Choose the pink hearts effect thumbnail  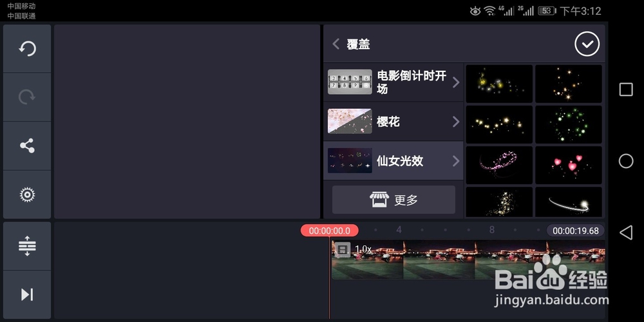[x=569, y=165]
